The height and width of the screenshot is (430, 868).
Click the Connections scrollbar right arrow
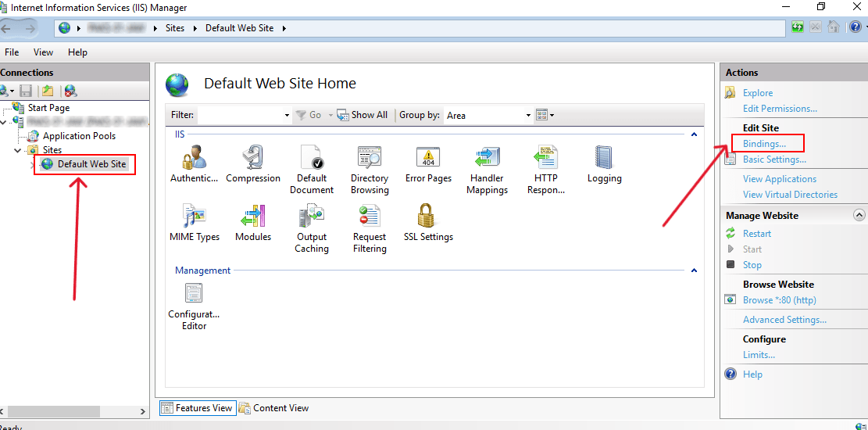click(143, 412)
